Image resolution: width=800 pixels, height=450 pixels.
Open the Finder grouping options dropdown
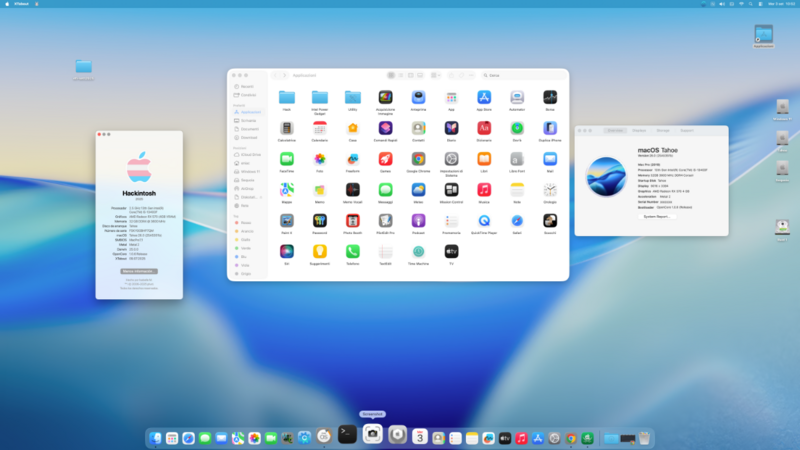[x=436, y=75]
